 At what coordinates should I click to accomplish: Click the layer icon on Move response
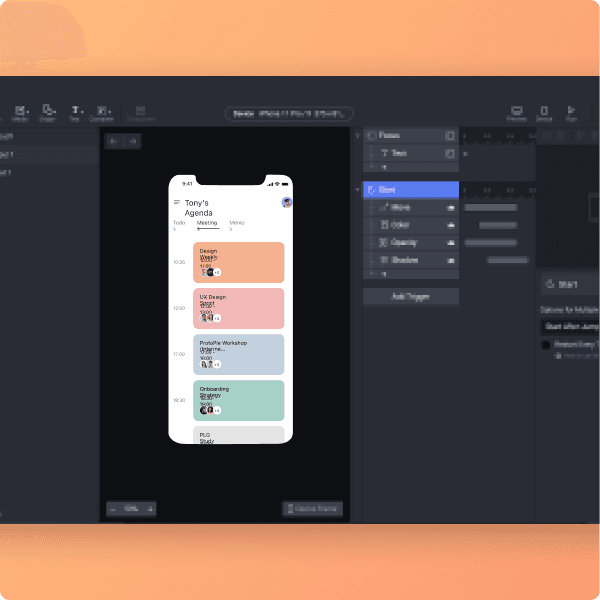(x=451, y=208)
